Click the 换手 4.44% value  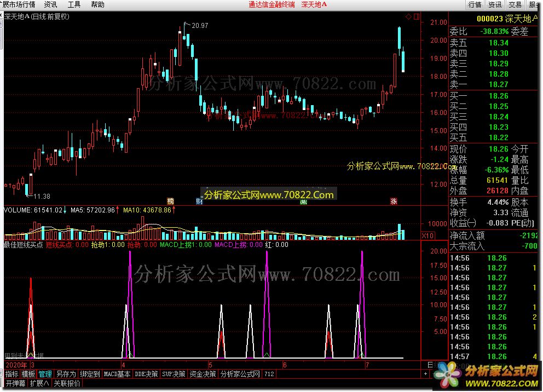tap(498, 202)
